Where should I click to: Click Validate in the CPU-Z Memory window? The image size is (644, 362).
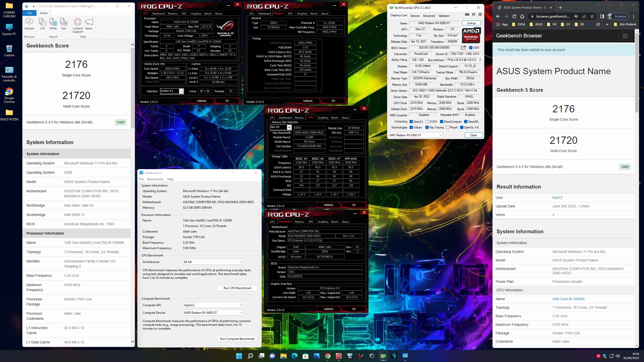tap(308, 101)
